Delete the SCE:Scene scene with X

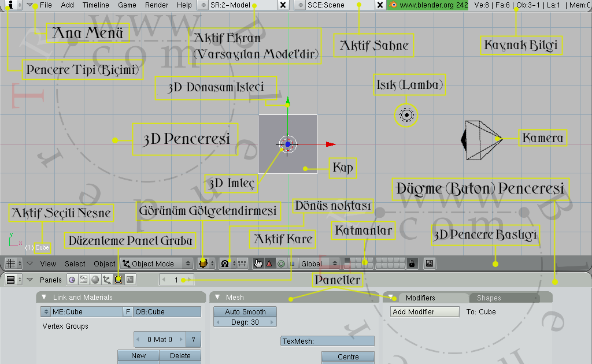(x=380, y=5)
